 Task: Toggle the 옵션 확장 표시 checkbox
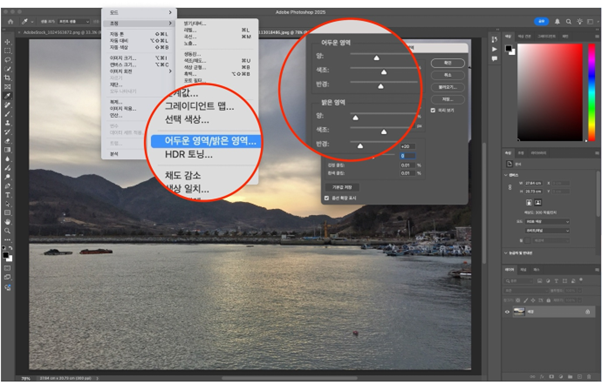326,198
